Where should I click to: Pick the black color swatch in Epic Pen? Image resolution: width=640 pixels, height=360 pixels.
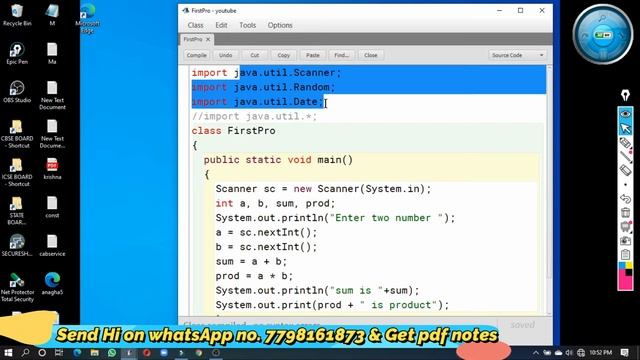tap(629, 272)
